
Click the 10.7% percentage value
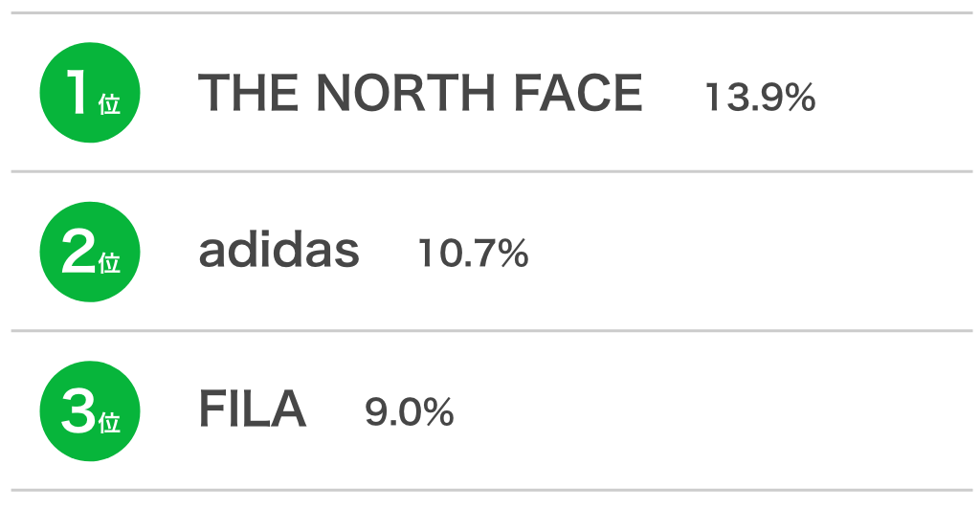coord(474,254)
